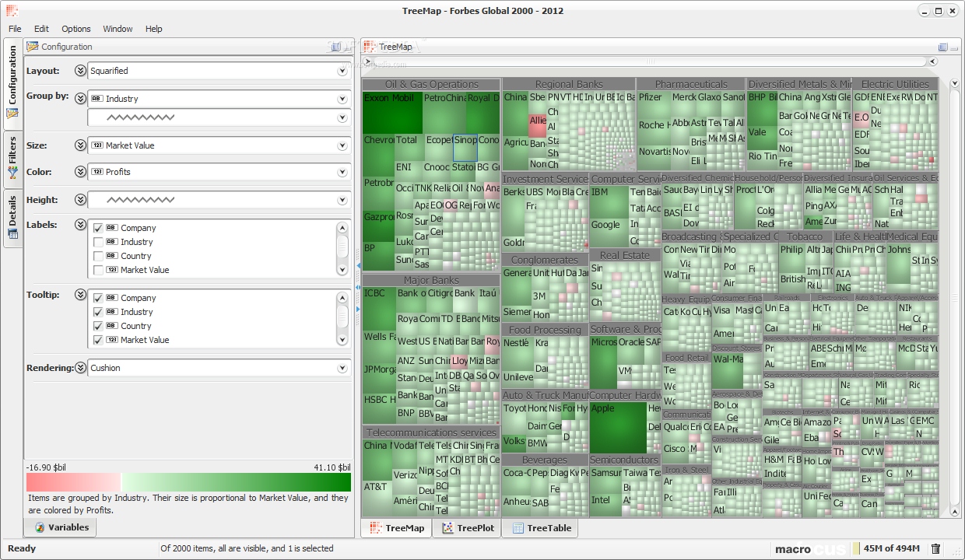Image resolution: width=965 pixels, height=560 pixels.
Task: Check Market Value in the Labels list
Action: point(98,270)
